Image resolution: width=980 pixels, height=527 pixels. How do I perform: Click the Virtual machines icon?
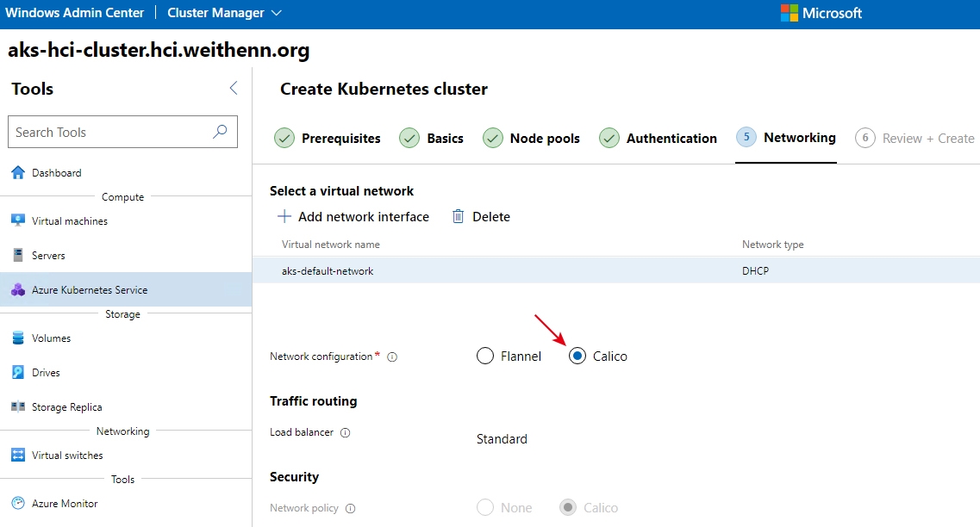pyautogui.click(x=18, y=221)
